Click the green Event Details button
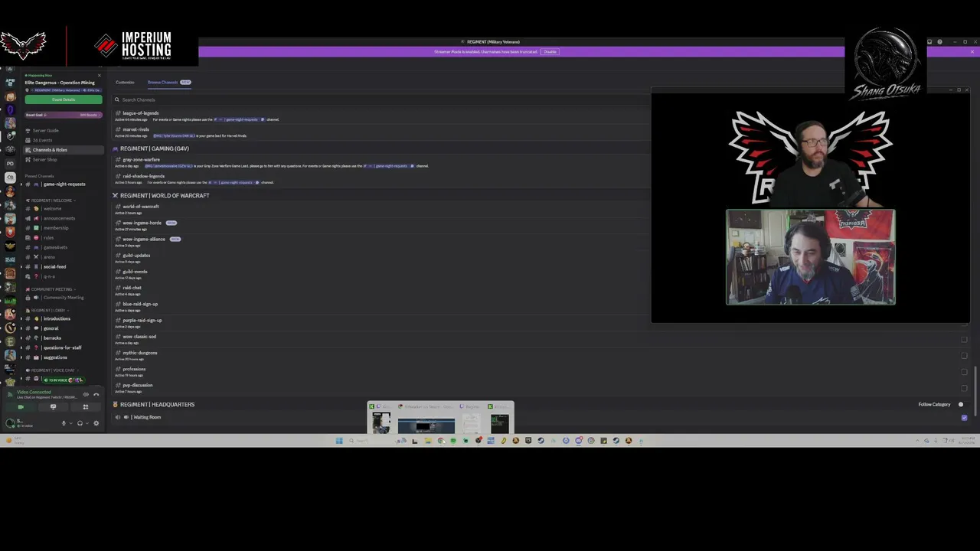 [64, 99]
